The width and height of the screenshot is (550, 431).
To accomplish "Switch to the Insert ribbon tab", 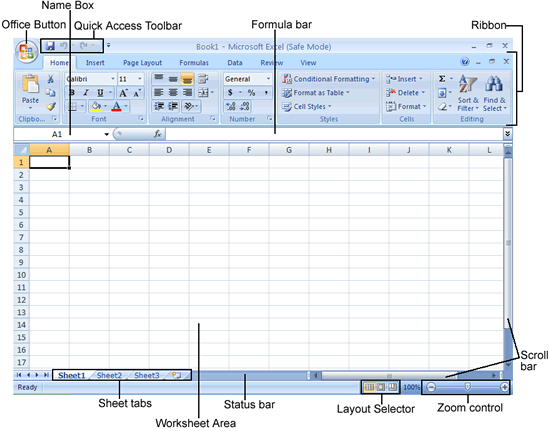I will pyautogui.click(x=95, y=63).
